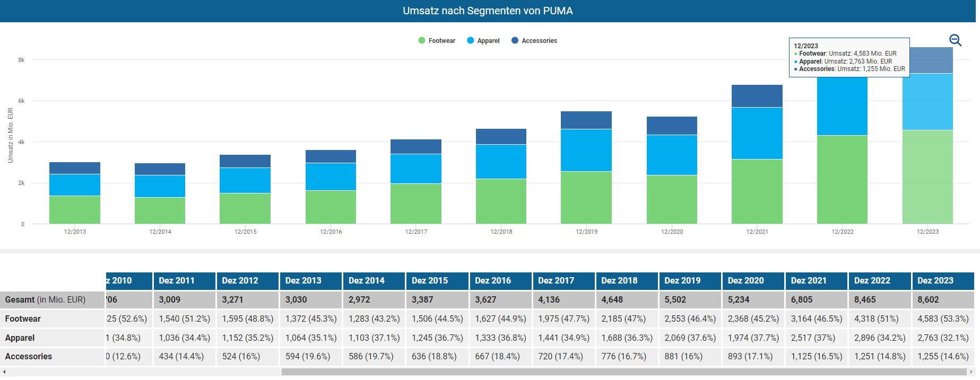Select the Footwear segment of the 12/2017 bar
This screenshot has width=980, height=380.
pos(416,204)
